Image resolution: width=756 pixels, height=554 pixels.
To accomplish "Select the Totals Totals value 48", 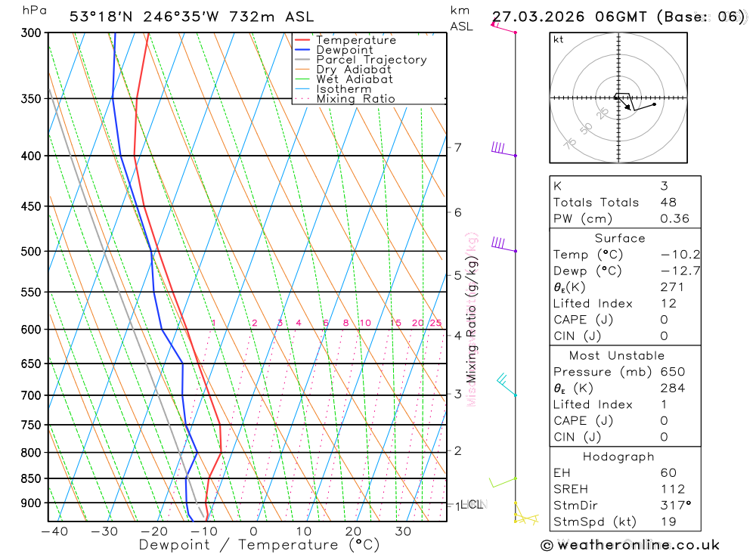I will click(668, 203).
